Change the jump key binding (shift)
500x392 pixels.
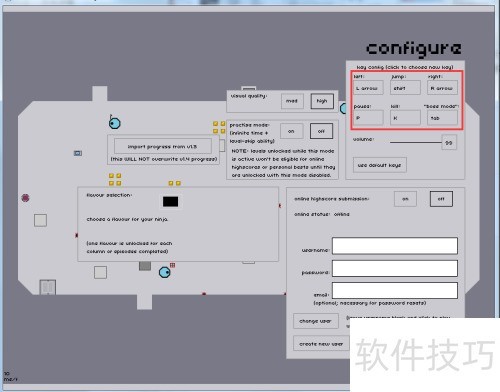click(x=405, y=88)
